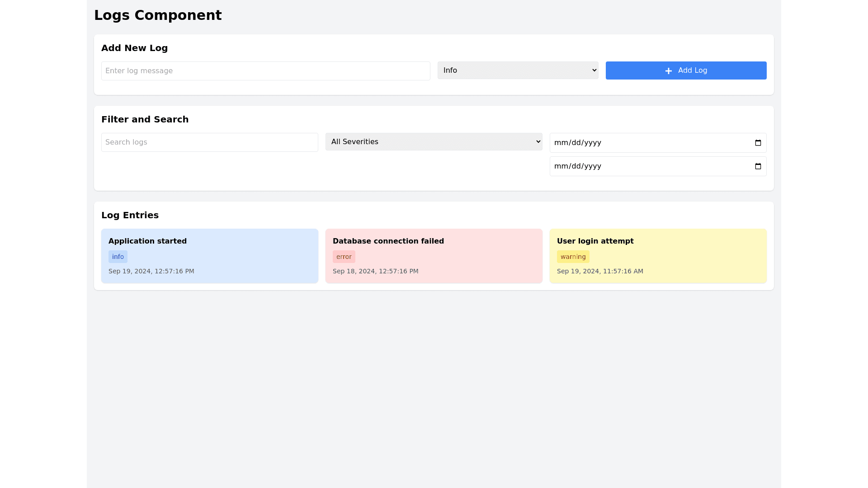Click the plus icon on Add Log
Image resolution: width=868 pixels, height=488 pixels.
click(668, 71)
